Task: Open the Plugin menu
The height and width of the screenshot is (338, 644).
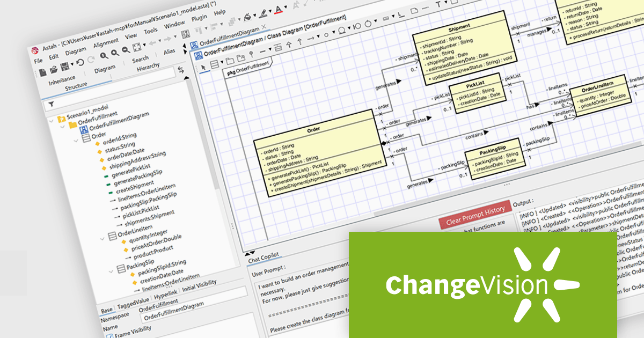Action: pos(199,18)
